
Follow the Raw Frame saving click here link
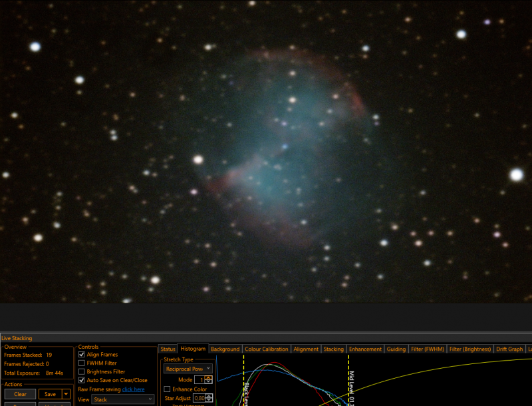click(x=134, y=389)
